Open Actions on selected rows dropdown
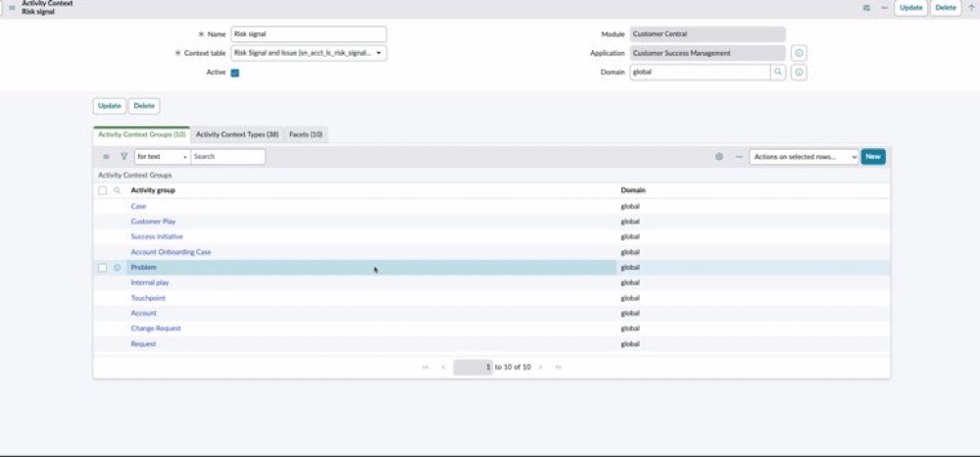Screen dimensions: 980x457 (805, 157)
